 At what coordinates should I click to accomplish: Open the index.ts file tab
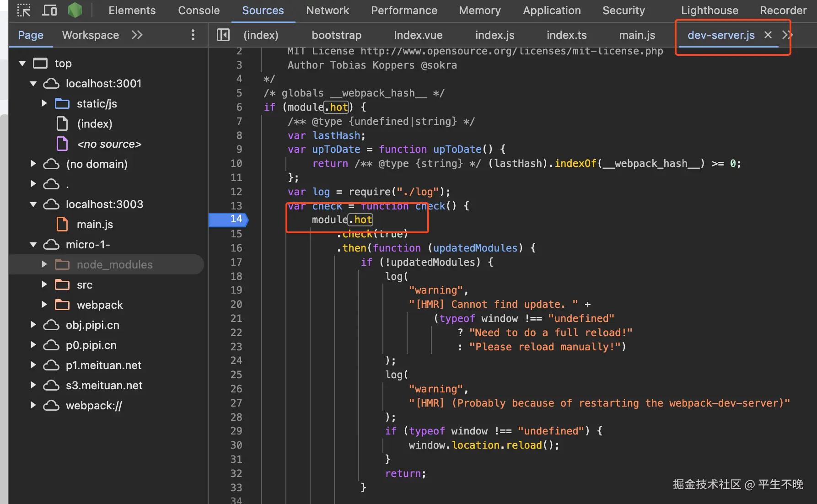[x=567, y=35]
